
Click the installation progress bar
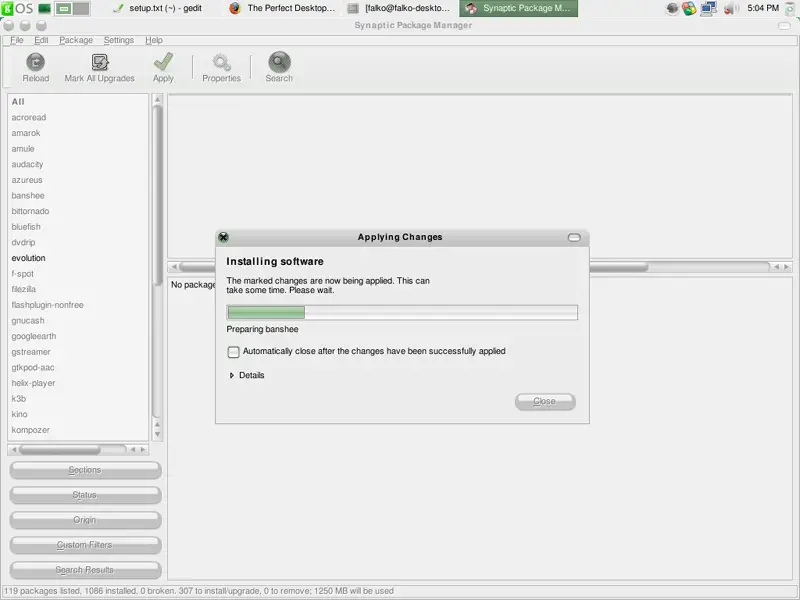coord(402,312)
